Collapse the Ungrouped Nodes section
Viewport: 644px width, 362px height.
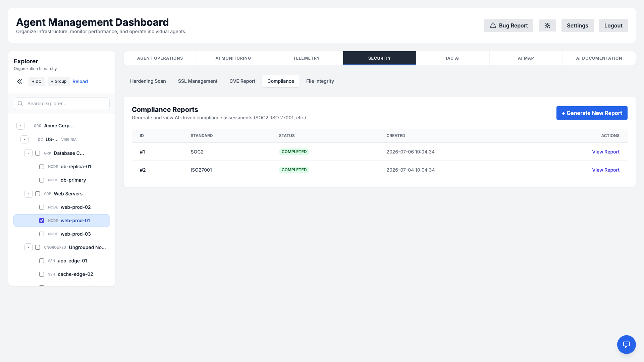pos(29,247)
